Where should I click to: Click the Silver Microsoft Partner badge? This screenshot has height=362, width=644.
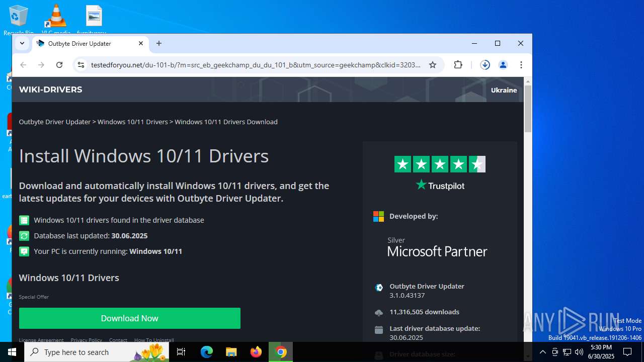click(x=437, y=247)
